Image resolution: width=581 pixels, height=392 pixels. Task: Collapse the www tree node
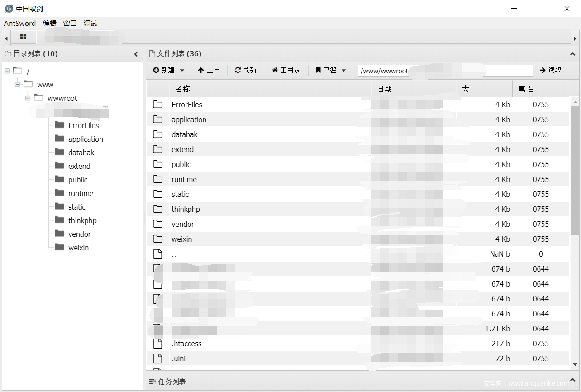pyautogui.click(x=18, y=85)
